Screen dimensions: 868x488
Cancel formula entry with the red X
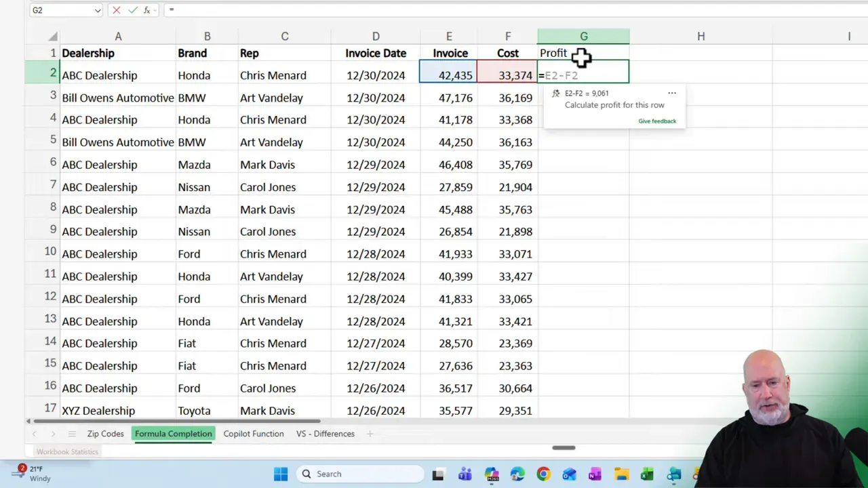116,10
